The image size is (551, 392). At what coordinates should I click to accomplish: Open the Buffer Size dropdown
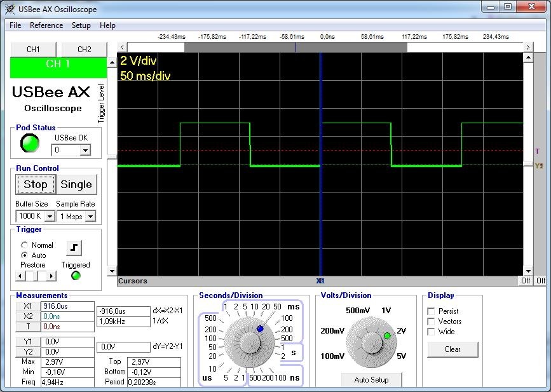click(x=50, y=217)
